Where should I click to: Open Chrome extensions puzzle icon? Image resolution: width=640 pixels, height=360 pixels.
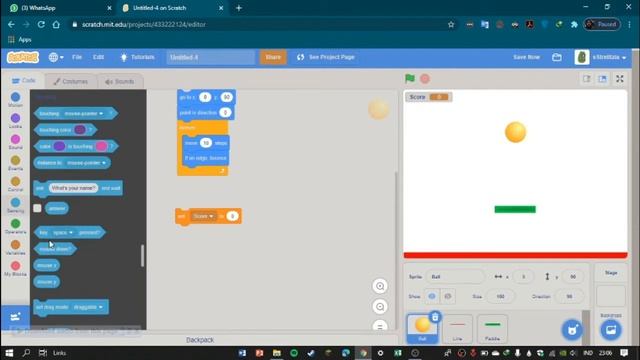[574, 24]
